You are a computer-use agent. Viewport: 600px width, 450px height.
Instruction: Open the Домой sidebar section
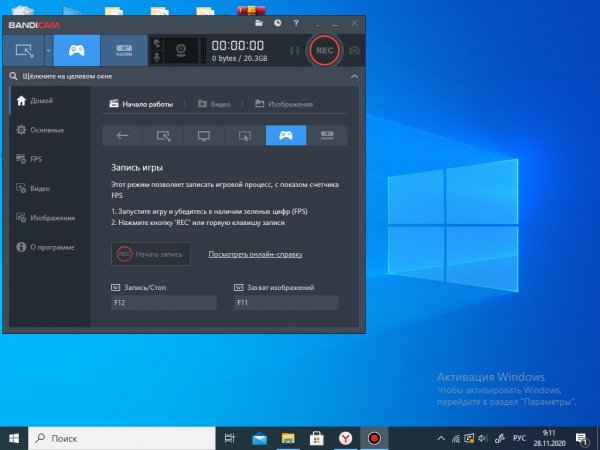click(x=50, y=101)
